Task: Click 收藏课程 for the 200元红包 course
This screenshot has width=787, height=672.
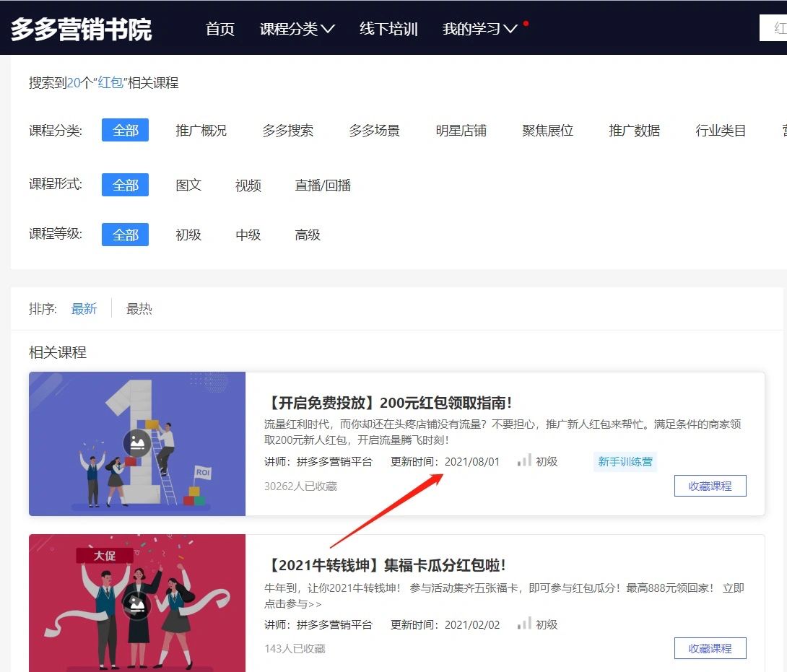Action: [710, 486]
